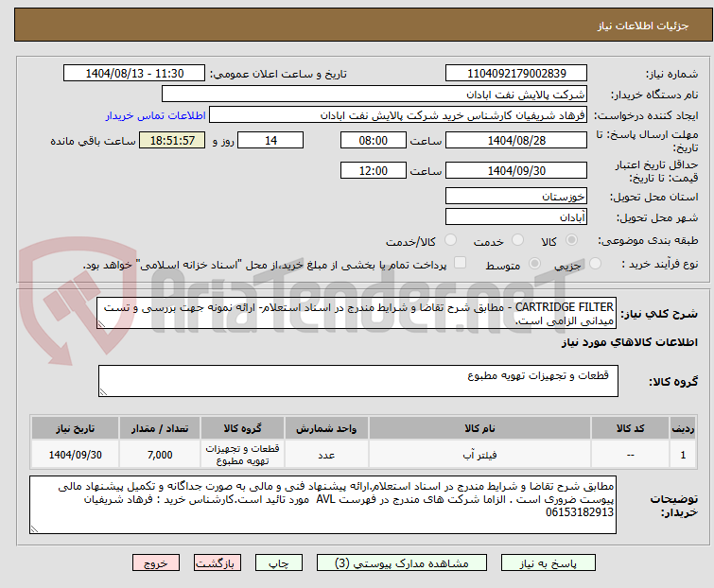Click the request creator field فرهاد شریفیان
This screenshot has width=714, height=588.
(398, 115)
